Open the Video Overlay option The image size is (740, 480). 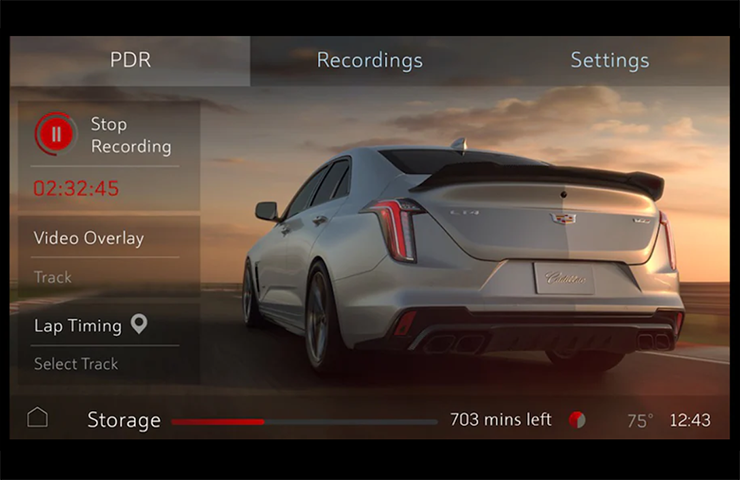[x=89, y=238]
